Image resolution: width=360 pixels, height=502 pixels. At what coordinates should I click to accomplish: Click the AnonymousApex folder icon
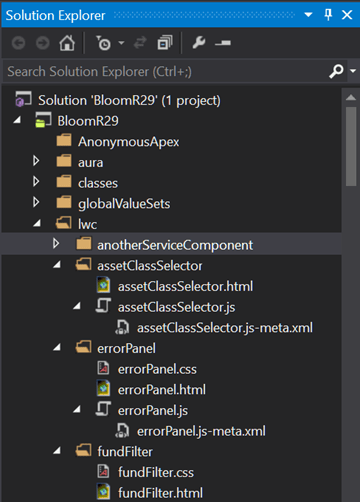tap(64, 140)
